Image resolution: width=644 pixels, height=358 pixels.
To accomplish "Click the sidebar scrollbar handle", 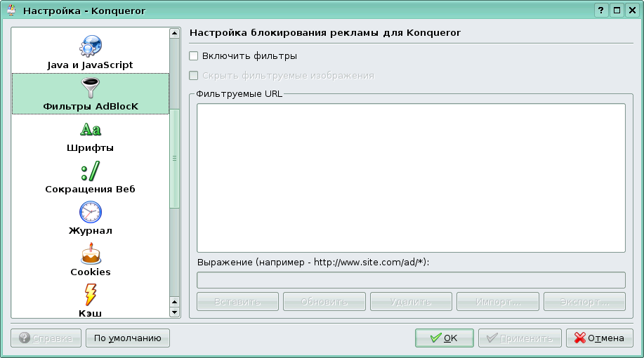I will pyautogui.click(x=174, y=158).
